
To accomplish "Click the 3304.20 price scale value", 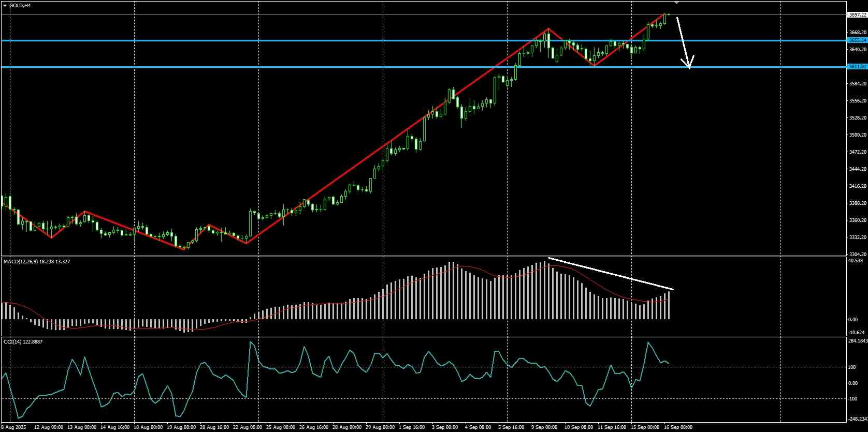I will coord(858,255).
